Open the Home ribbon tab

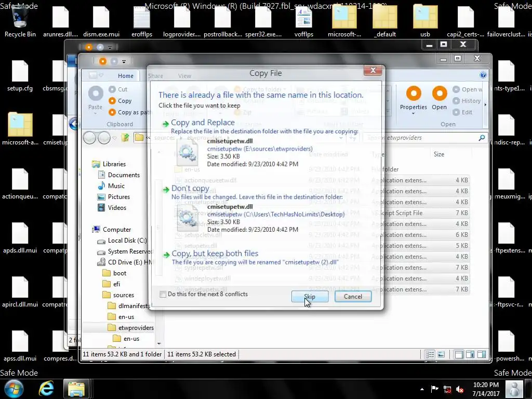pyautogui.click(x=126, y=76)
